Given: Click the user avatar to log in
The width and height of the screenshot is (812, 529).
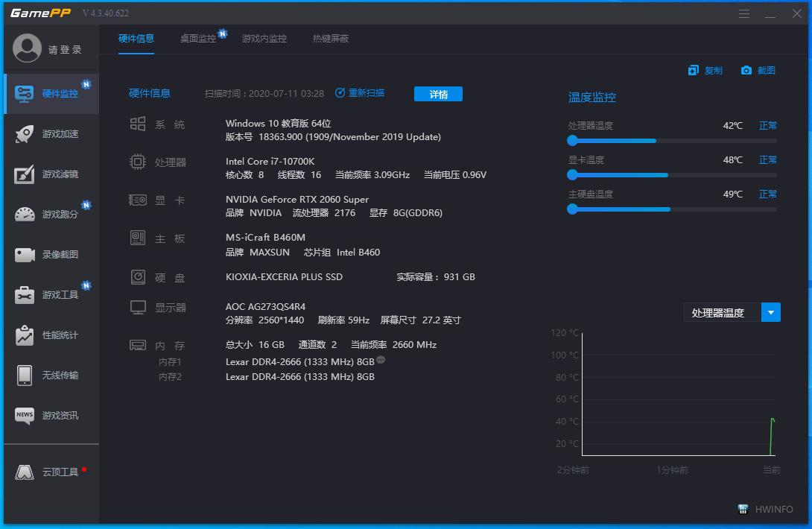Looking at the screenshot, I should click(28, 49).
